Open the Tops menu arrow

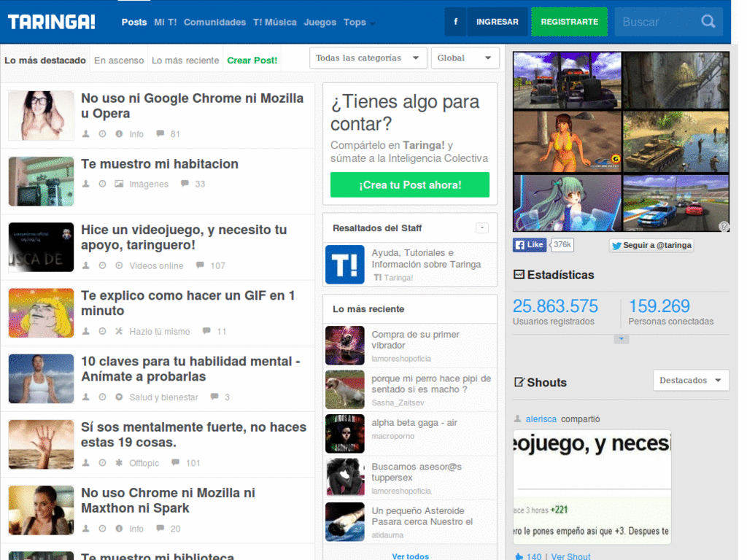pyautogui.click(x=373, y=23)
